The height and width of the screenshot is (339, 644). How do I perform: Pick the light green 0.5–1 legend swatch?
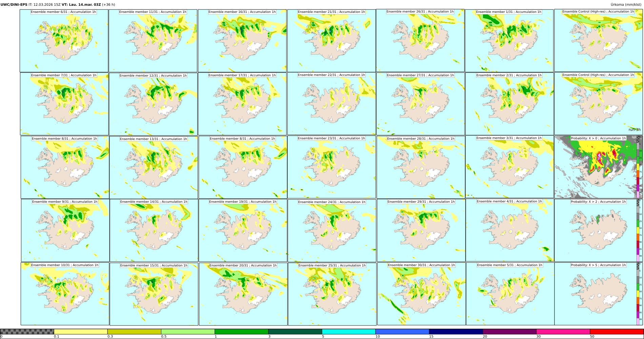[x=188, y=332]
